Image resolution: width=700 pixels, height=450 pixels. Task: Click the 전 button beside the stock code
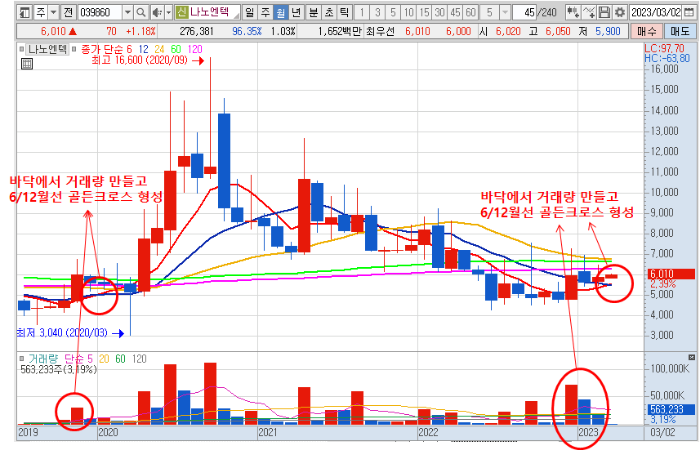pos(68,12)
